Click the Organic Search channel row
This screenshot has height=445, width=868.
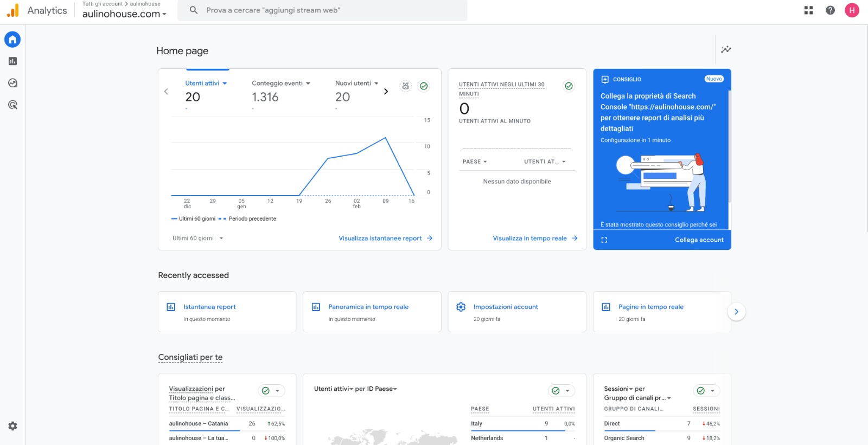tap(662, 438)
